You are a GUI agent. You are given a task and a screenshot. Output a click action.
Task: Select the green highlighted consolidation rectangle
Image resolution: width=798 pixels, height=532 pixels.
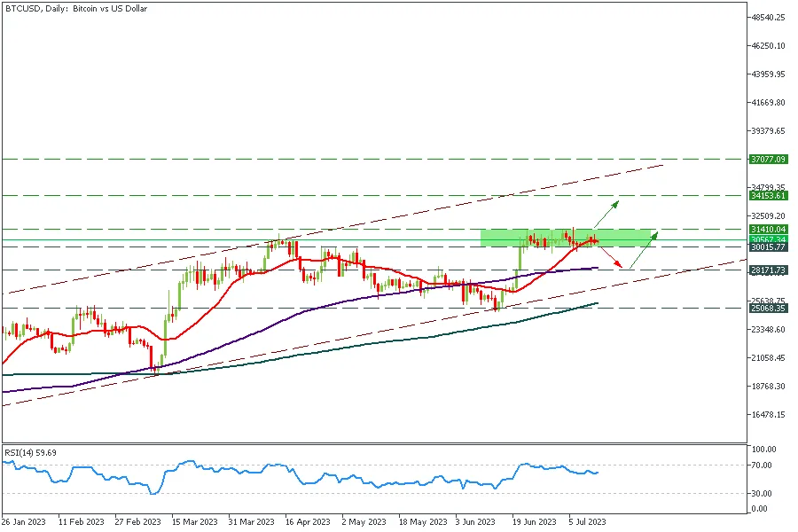(x=566, y=239)
